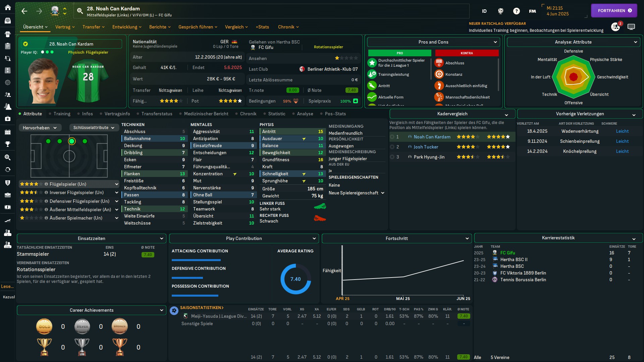Screen dimensions: 644x362
Task: Expand the Hervorheben dropdown
Action: pyautogui.click(x=40, y=128)
